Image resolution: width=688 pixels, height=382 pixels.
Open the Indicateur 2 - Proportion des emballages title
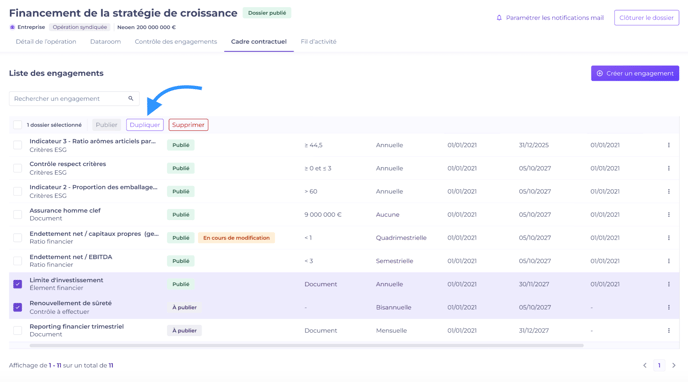[93, 187]
